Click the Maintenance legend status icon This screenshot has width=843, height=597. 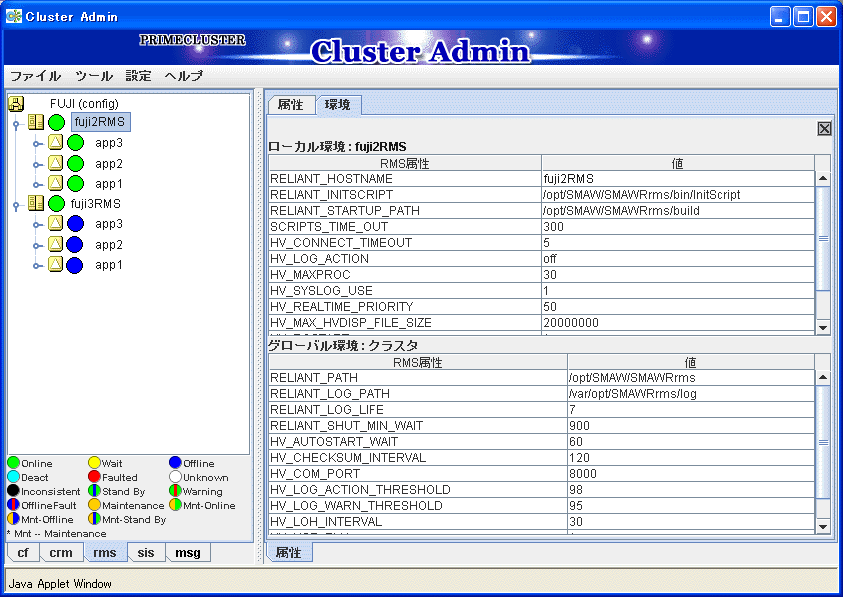tap(94, 504)
